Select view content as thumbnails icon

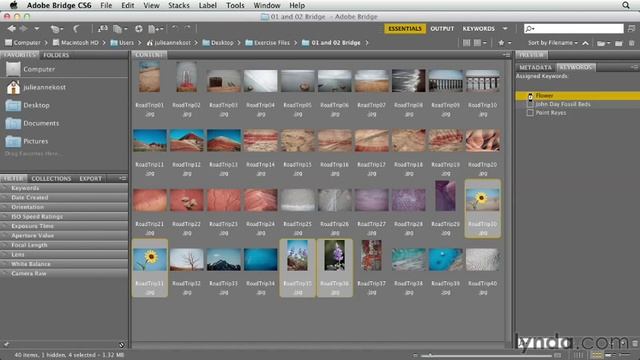pos(596,355)
